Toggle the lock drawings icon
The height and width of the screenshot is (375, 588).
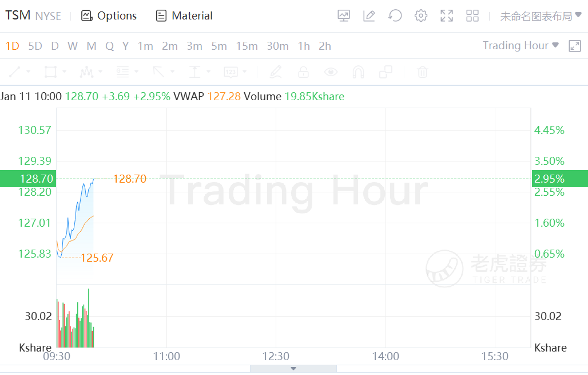pyautogui.click(x=303, y=72)
